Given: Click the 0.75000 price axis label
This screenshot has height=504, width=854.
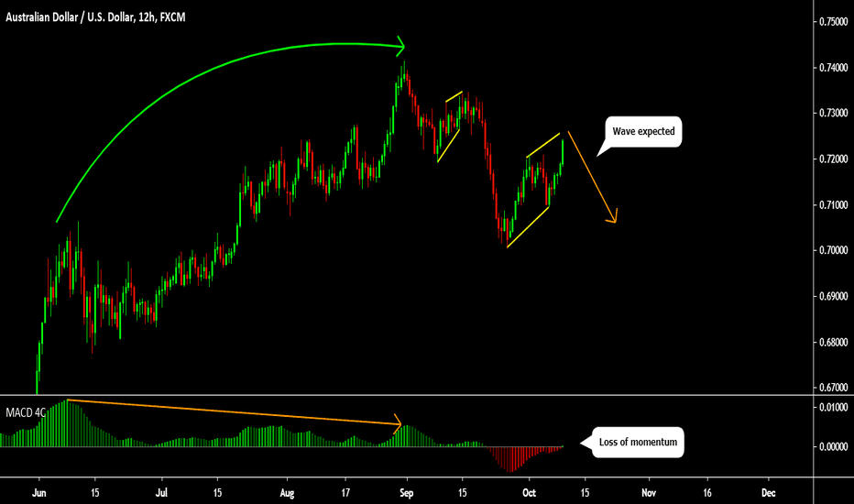Looking at the screenshot, I should (x=833, y=22).
